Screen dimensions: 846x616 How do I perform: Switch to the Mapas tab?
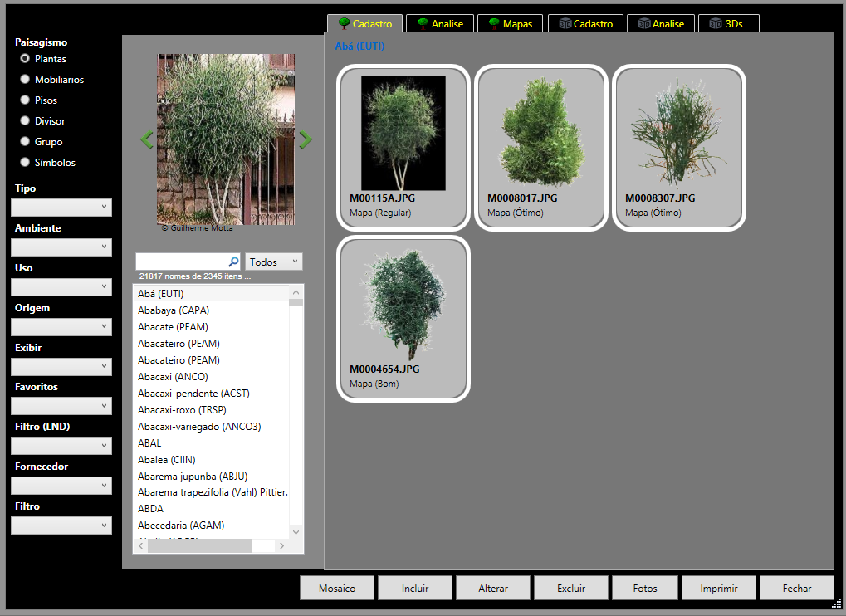pos(510,24)
